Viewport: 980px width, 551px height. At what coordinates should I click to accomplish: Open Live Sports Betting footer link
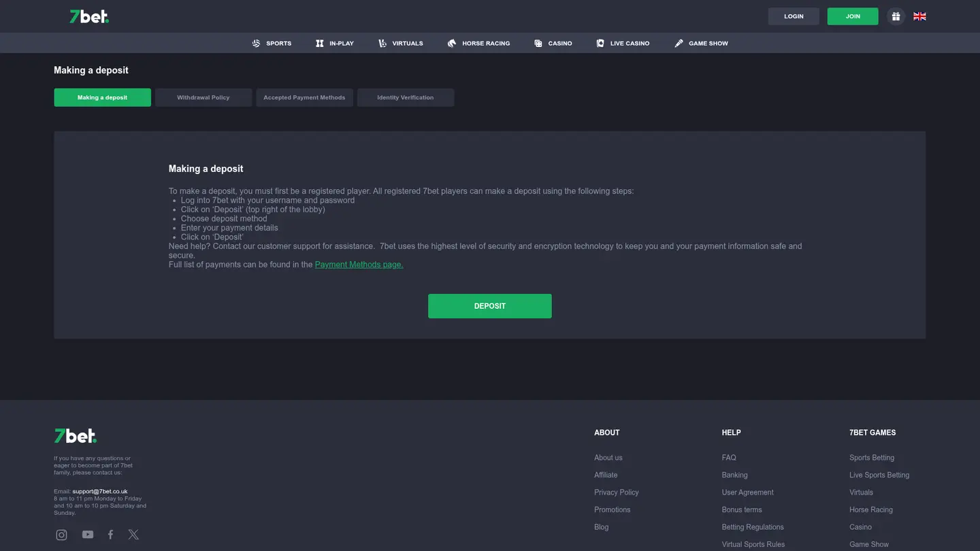[x=879, y=475]
